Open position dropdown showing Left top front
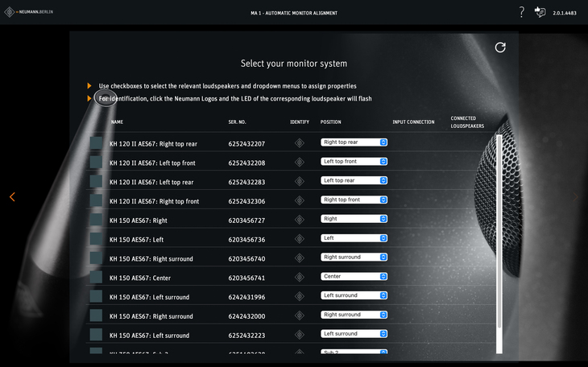This screenshot has height=367, width=588. click(354, 161)
